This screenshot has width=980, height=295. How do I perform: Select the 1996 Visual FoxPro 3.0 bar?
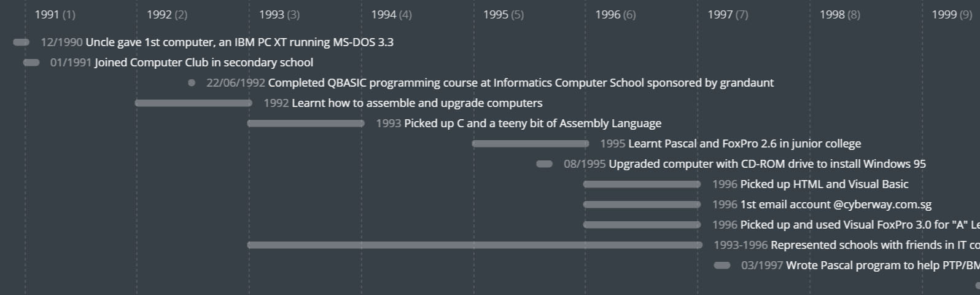click(642, 225)
